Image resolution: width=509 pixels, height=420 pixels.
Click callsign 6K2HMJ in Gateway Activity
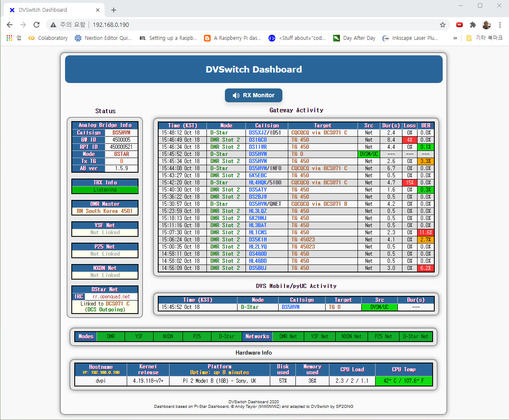click(x=258, y=218)
